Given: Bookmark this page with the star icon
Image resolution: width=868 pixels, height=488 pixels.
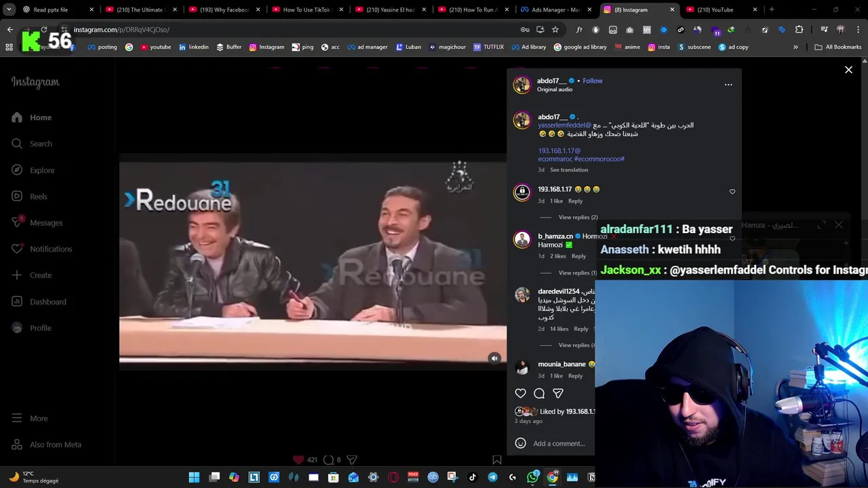Looking at the screenshot, I should tap(555, 30).
